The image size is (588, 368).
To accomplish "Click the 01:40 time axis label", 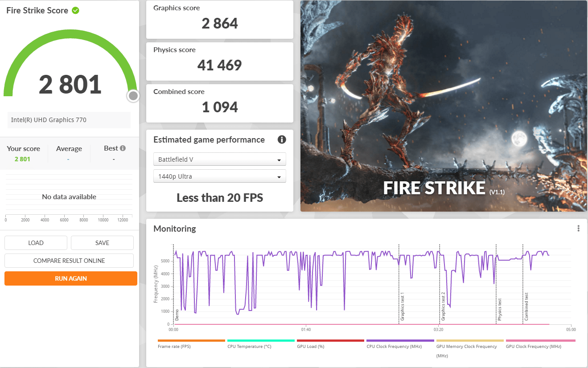I will (x=306, y=330).
